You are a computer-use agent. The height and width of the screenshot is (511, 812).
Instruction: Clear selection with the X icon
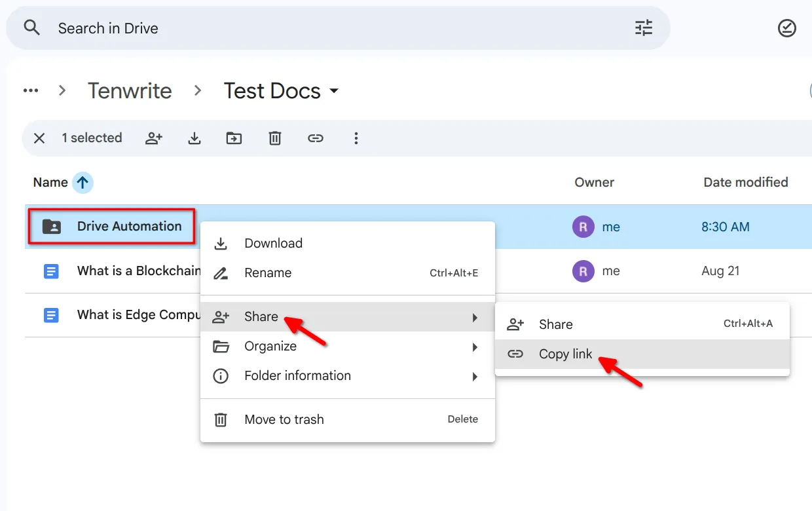click(39, 138)
